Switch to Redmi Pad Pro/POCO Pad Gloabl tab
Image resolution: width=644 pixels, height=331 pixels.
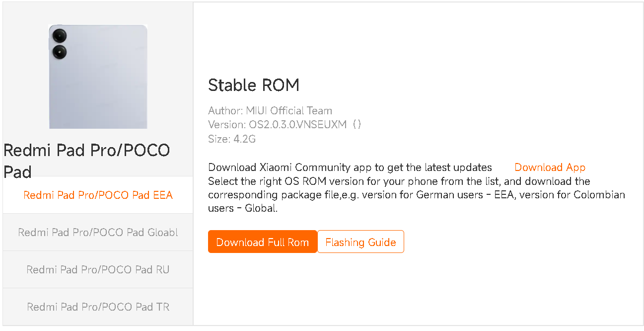[98, 232]
